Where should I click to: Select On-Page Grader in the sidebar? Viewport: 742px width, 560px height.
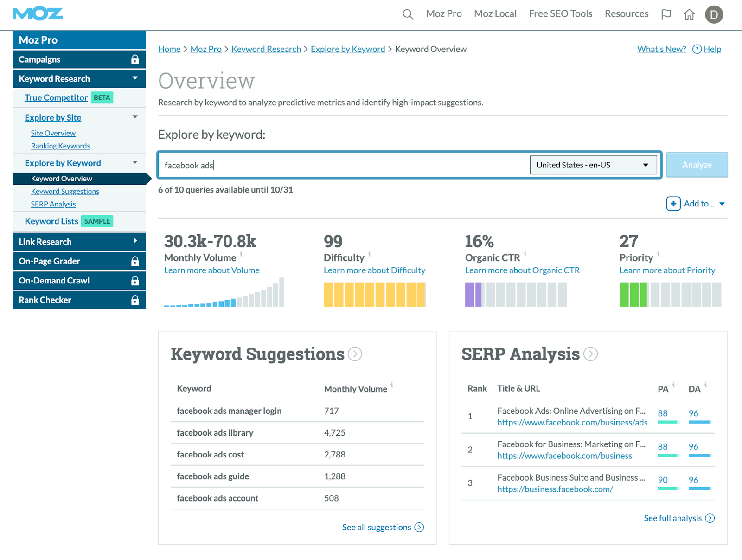coord(79,261)
